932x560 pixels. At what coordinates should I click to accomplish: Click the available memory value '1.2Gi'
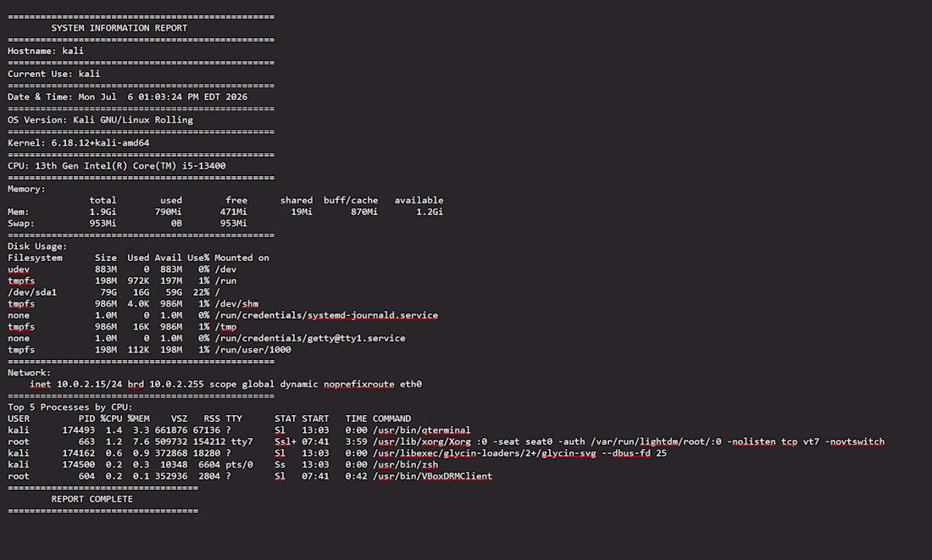tap(430, 212)
